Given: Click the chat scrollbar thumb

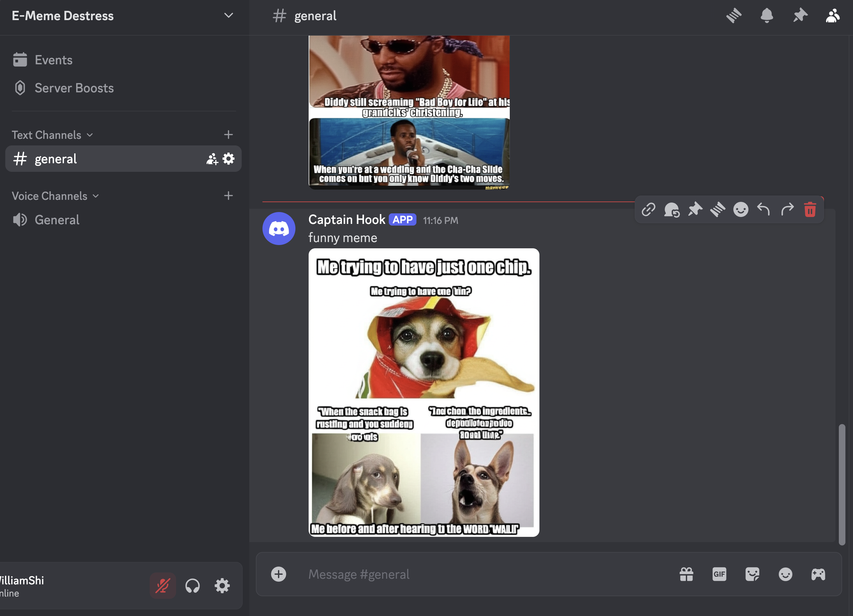Looking at the screenshot, I should [x=842, y=484].
